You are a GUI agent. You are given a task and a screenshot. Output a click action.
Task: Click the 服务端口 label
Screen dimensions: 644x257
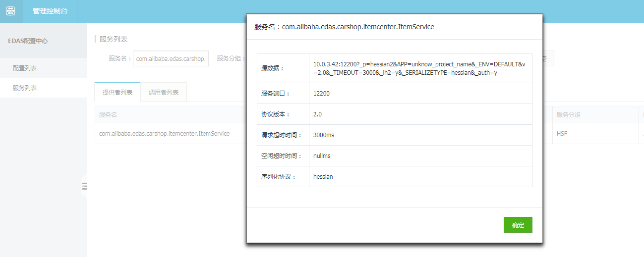(x=276, y=93)
